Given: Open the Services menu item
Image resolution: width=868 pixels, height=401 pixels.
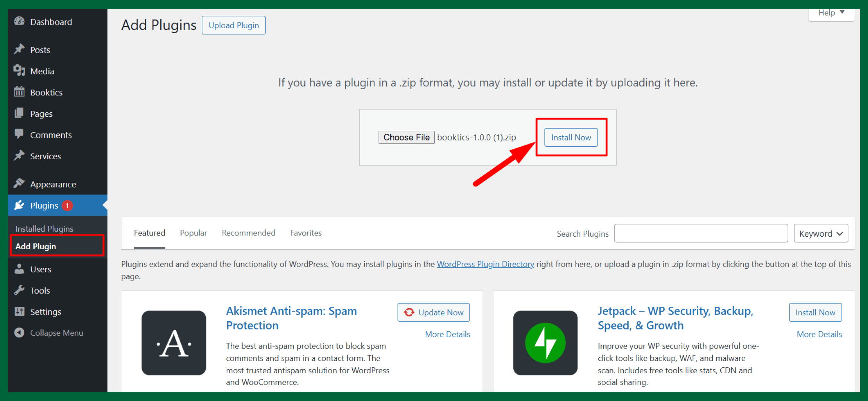Looking at the screenshot, I should click(x=58, y=156).
